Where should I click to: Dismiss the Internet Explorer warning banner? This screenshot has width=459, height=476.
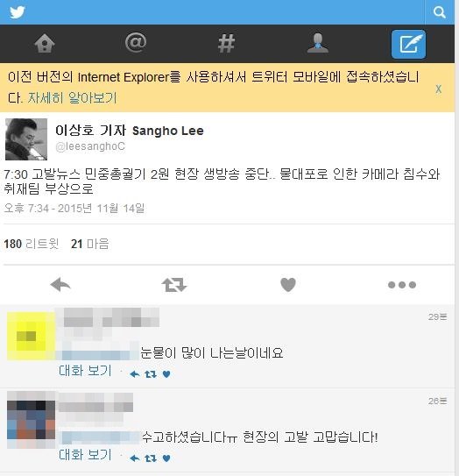[x=438, y=89]
